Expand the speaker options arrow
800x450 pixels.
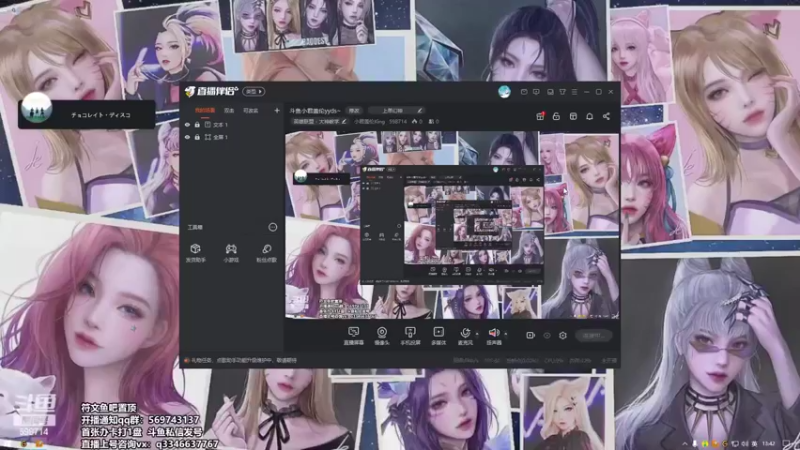(506, 334)
